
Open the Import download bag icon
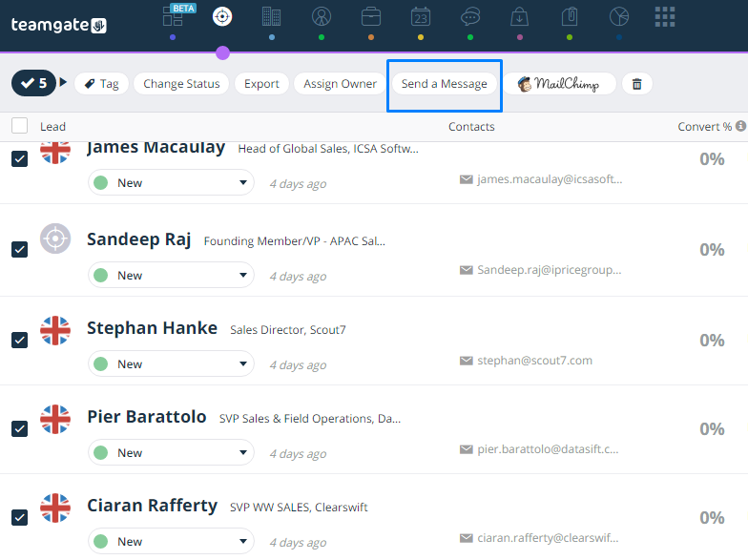519,17
